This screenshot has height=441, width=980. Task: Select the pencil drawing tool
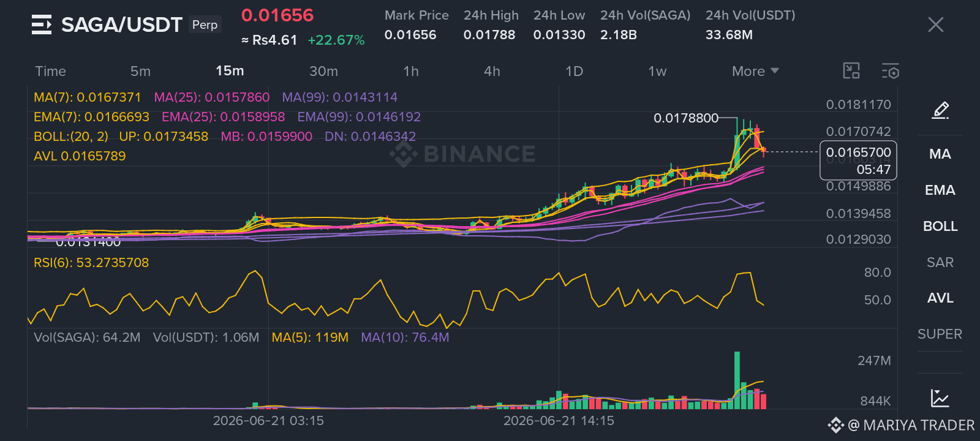point(940,110)
